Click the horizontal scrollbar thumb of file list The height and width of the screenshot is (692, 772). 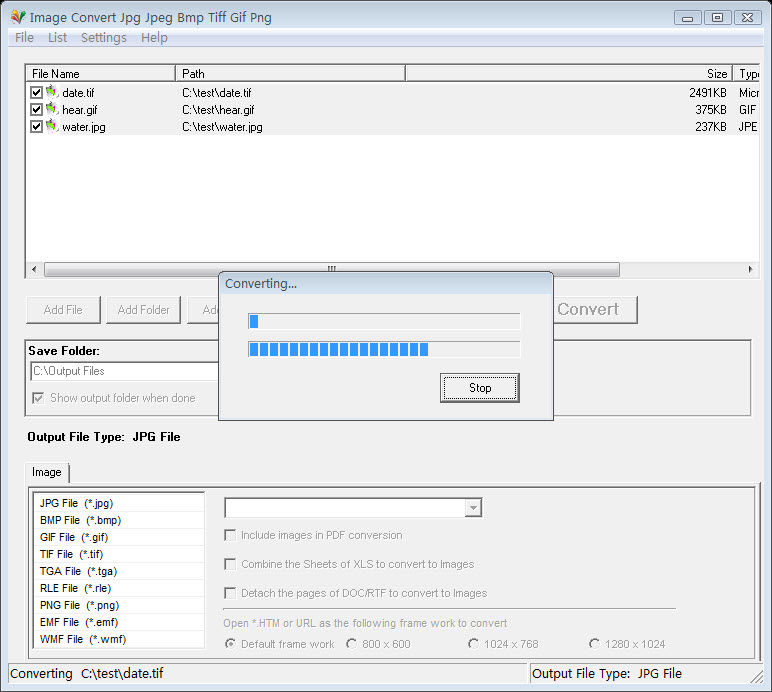(332, 269)
